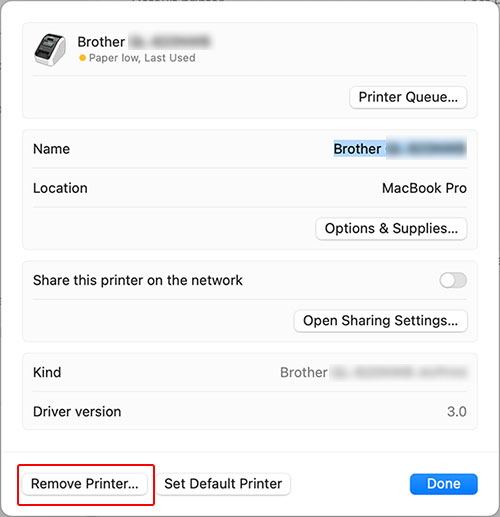Click the Brother printer title in header

[x=144, y=42]
